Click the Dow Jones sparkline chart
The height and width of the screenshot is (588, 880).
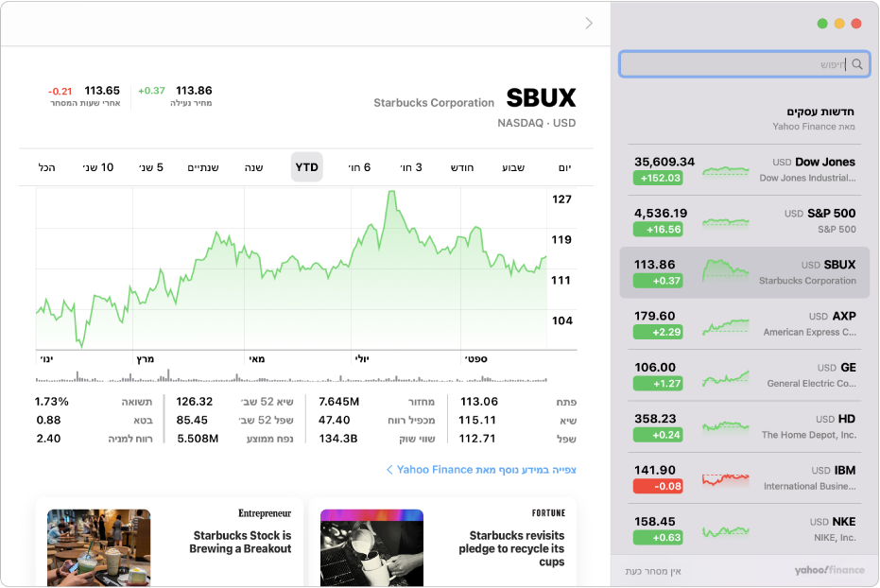click(x=725, y=170)
